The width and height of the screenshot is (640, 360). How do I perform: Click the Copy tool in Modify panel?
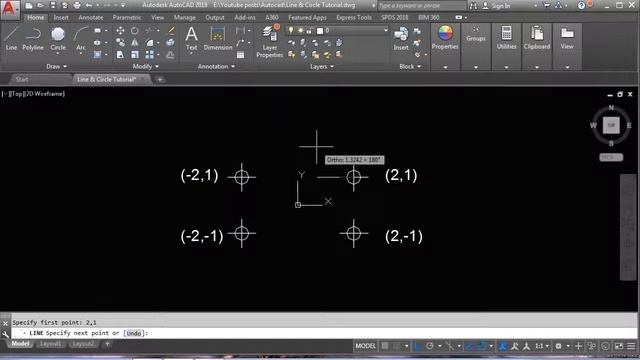tap(120, 42)
